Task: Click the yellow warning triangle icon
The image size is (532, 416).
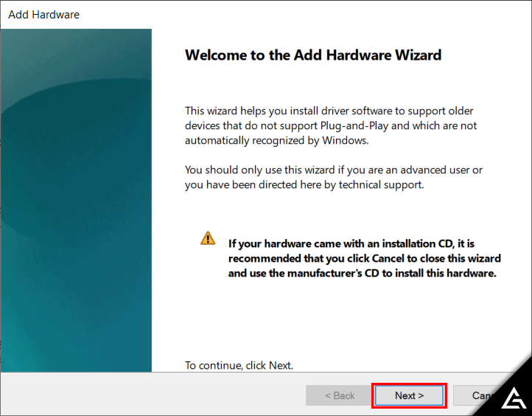Action: pyautogui.click(x=208, y=238)
